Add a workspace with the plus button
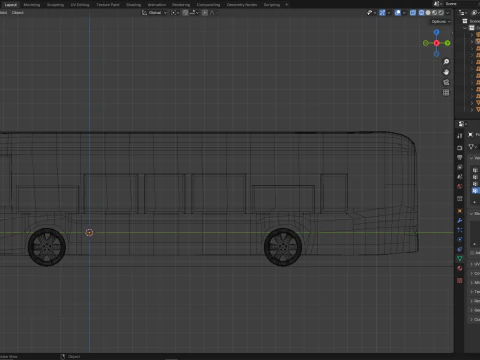 [x=287, y=5]
